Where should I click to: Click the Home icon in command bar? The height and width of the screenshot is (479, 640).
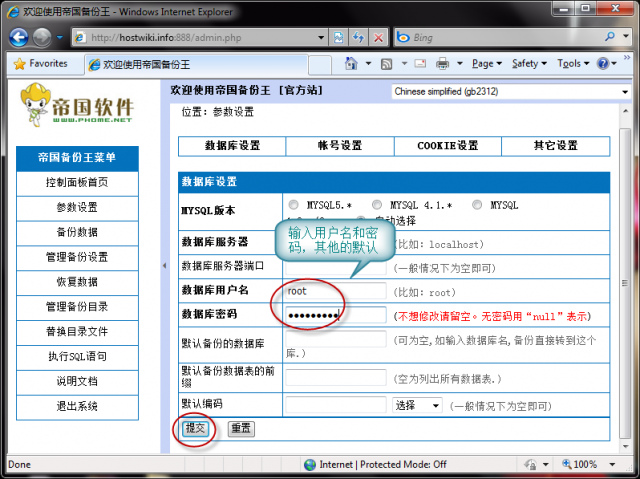click(x=351, y=63)
